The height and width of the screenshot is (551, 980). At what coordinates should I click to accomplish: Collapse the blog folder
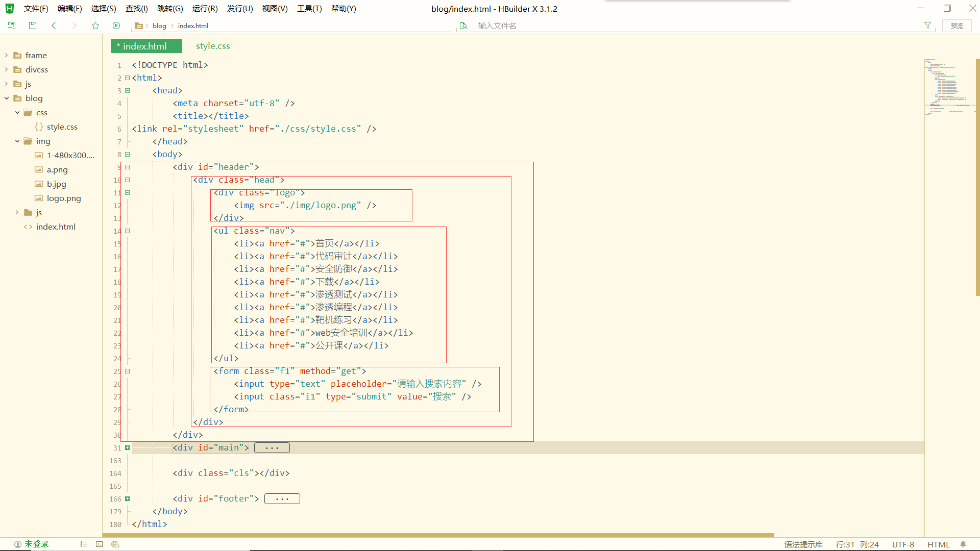[x=6, y=98]
